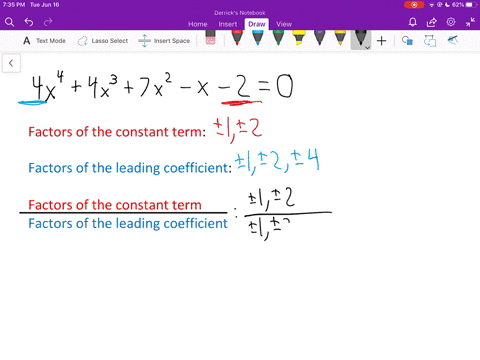Expand the black pen options arrow
480x360 pixels.
[367, 48]
